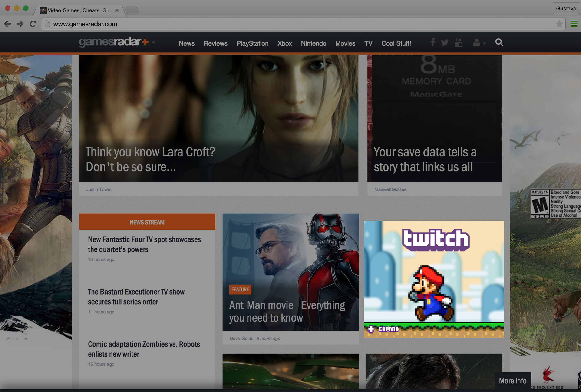
Task: Open author Dave Golder's link
Action: pyautogui.click(x=242, y=339)
